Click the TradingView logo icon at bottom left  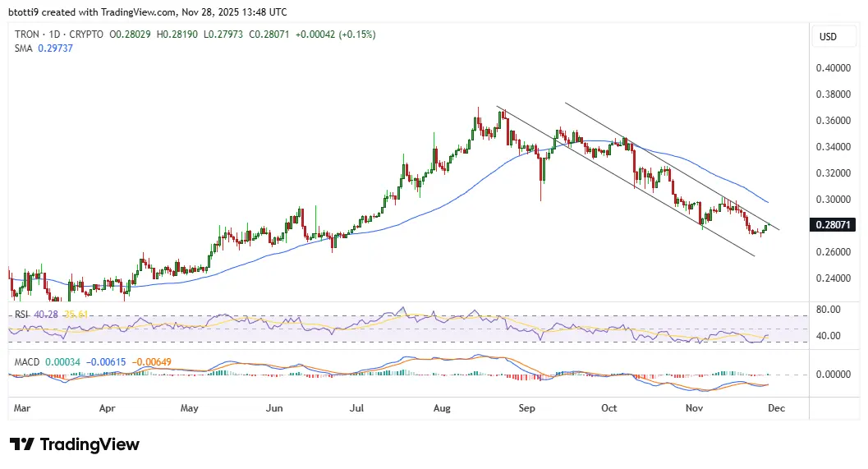tap(22, 444)
